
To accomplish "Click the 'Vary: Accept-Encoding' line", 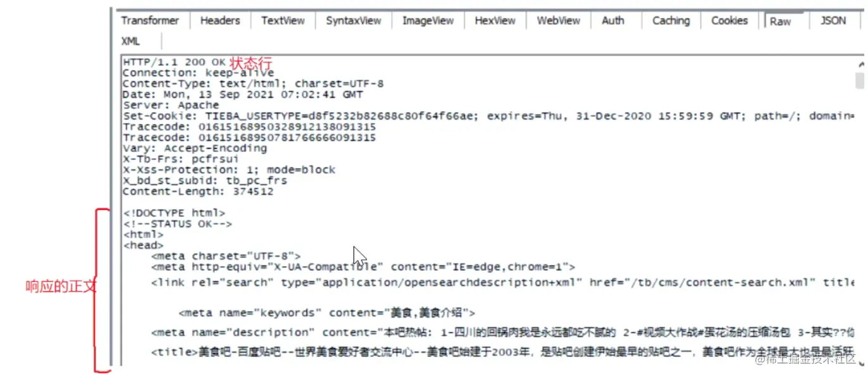I will (195, 148).
